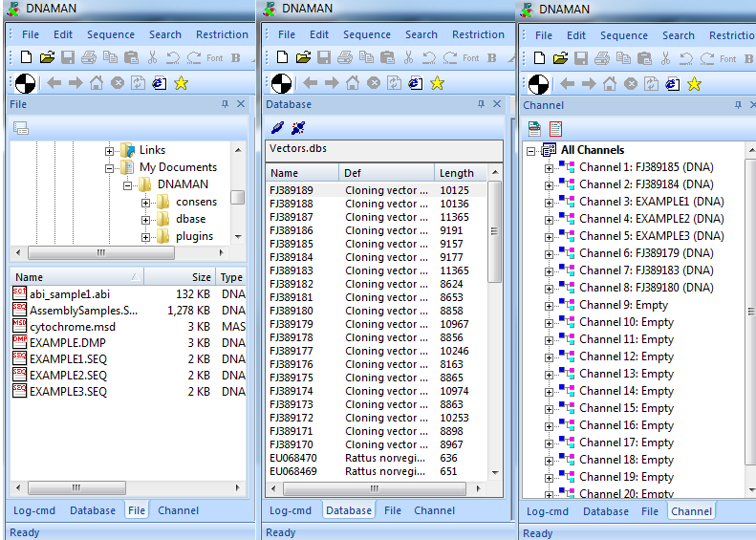Click Refresh icon in right window navigation bar
This screenshot has height=540, width=756.
(x=651, y=84)
